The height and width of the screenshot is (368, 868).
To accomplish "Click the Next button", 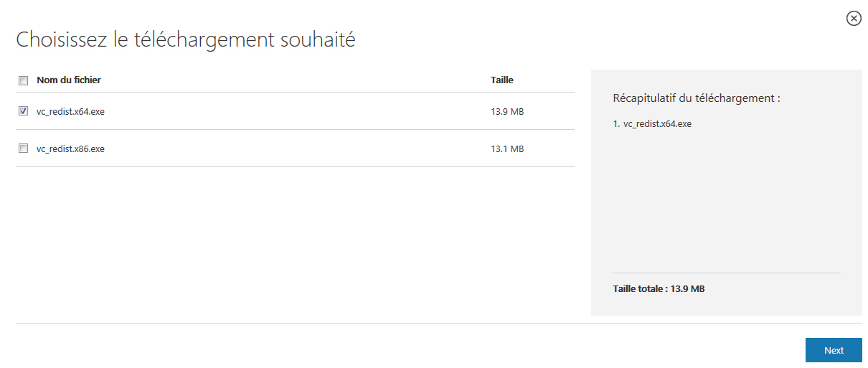I will tap(834, 350).
